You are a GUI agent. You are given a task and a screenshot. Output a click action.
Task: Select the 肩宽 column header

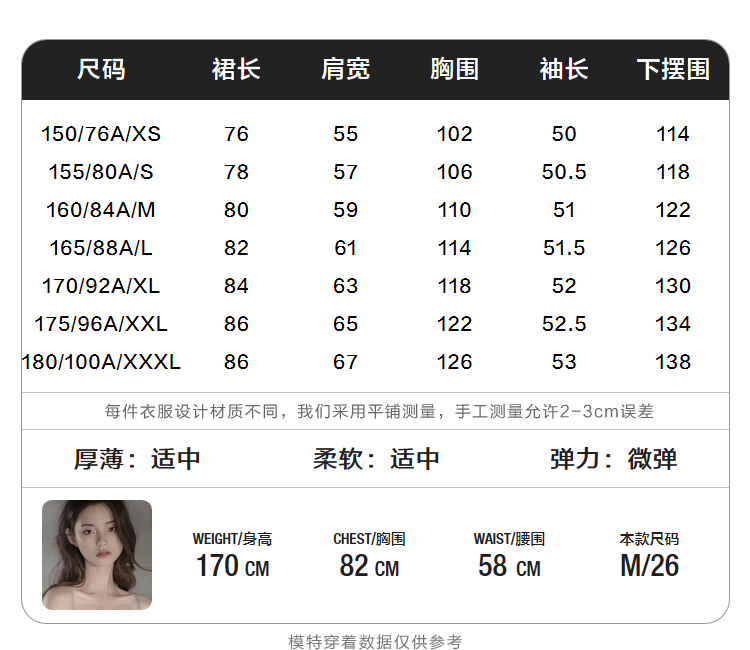345,69
